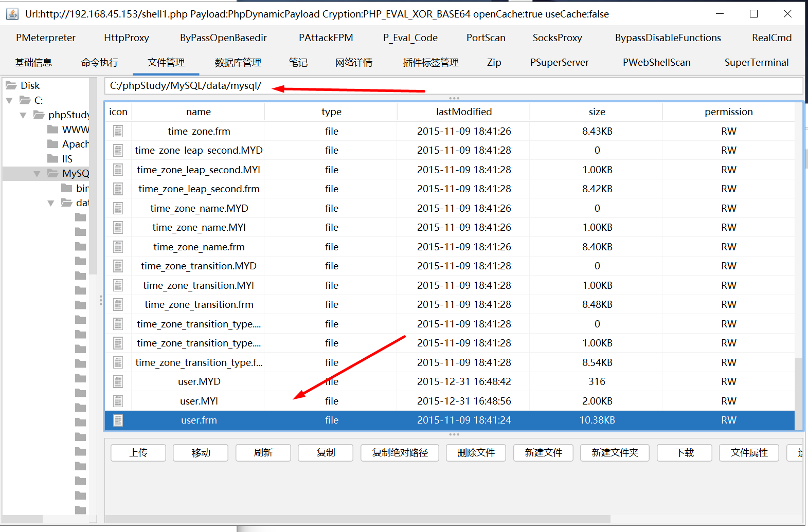This screenshot has height=532, width=808.
Task: Select the user.MYD file name
Action: [199, 381]
